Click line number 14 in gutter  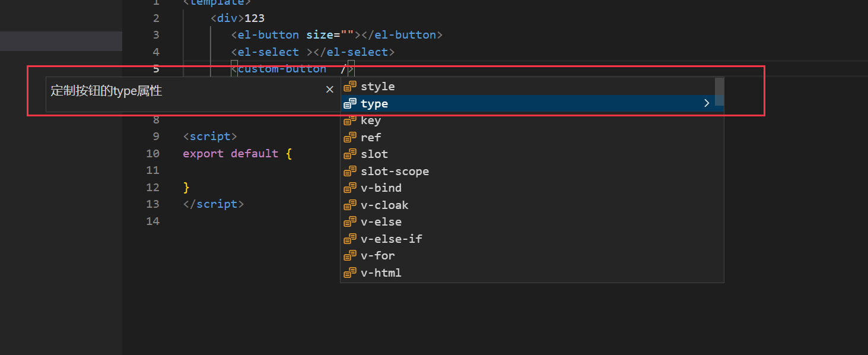152,221
